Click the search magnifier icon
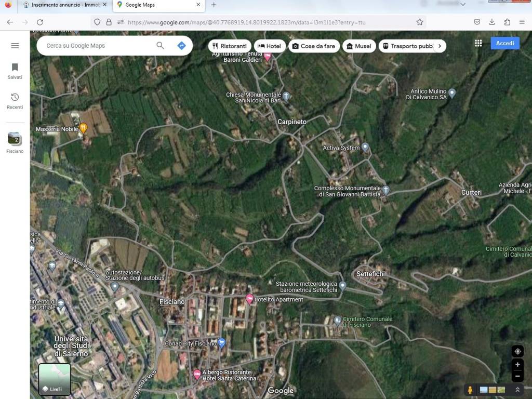The height and width of the screenshot is (399, 532). click(160, 46)
